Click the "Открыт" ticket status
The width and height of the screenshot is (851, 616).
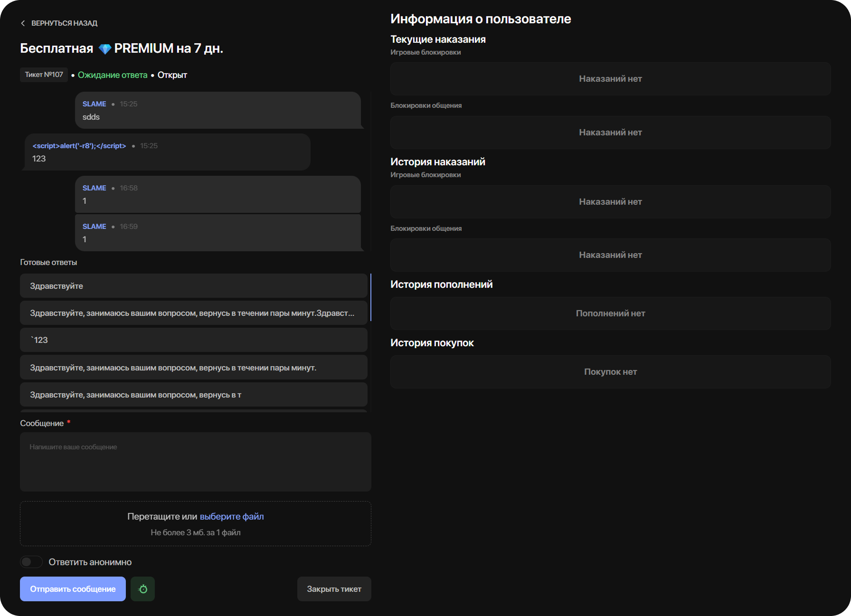pos(172,75)
